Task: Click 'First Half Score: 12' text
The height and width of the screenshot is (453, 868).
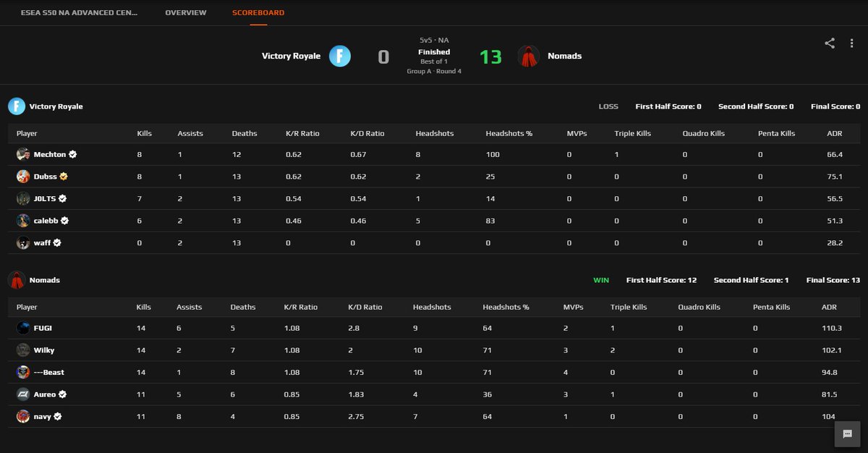Action: 662,280
